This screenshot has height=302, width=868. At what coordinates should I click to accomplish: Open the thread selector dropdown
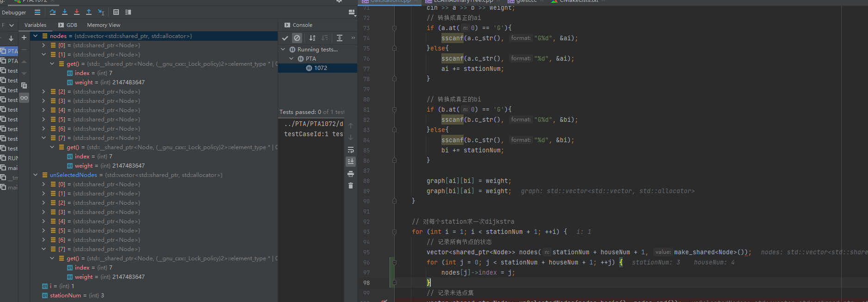coord(12,25)
